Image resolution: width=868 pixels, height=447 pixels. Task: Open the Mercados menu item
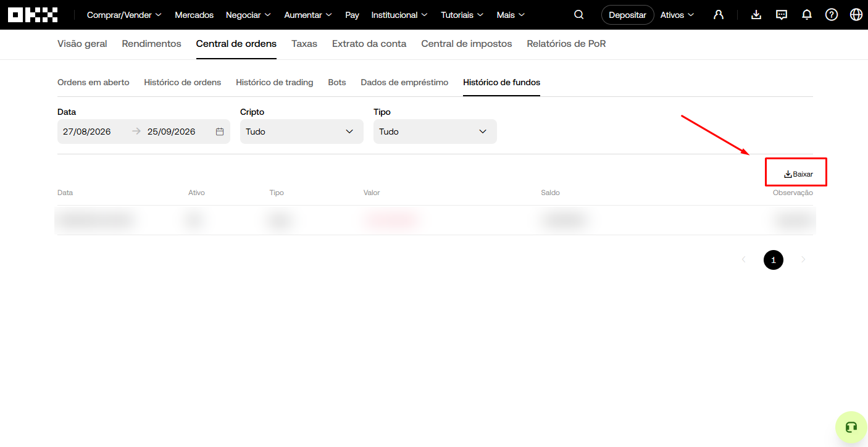point(194,15)
